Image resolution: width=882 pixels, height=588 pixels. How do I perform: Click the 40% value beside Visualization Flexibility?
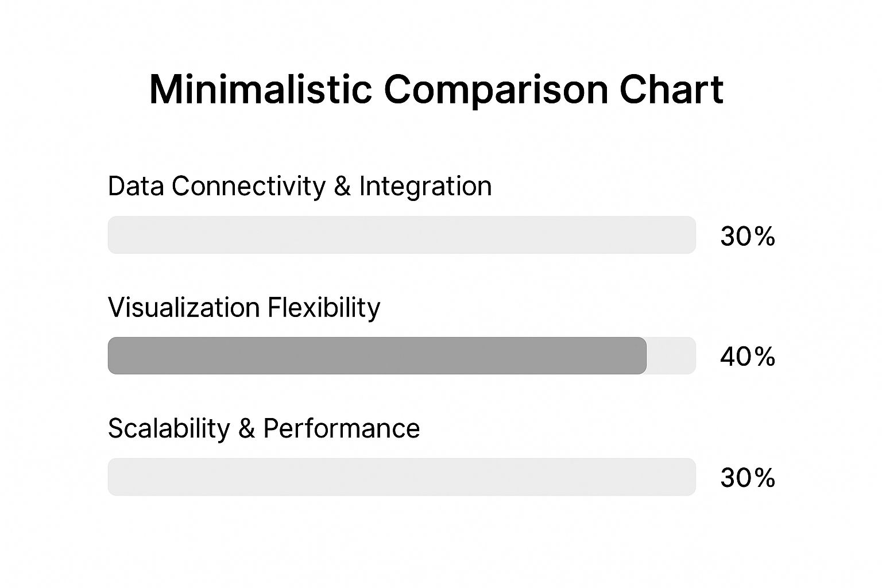point(748,357)
